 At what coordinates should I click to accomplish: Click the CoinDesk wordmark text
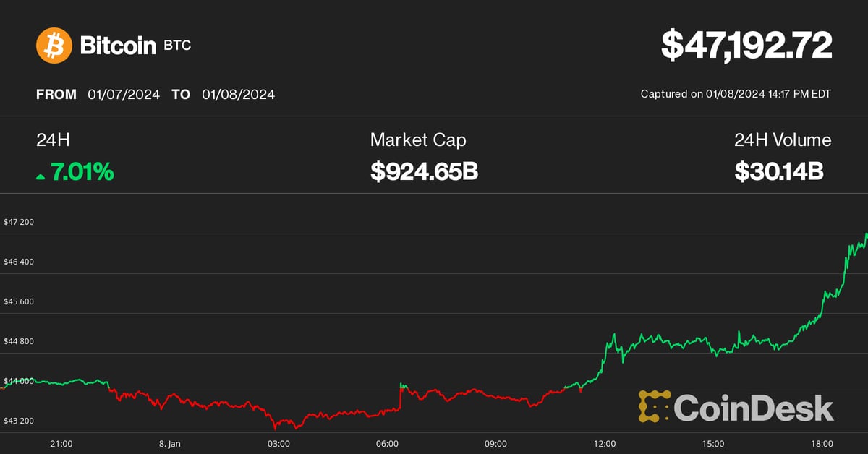754,408
